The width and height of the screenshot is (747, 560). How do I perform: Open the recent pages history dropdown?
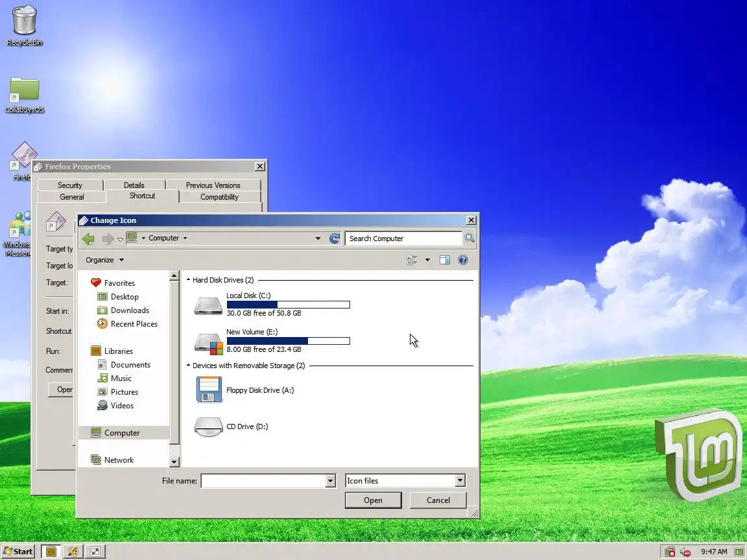(x=120, y=239)
